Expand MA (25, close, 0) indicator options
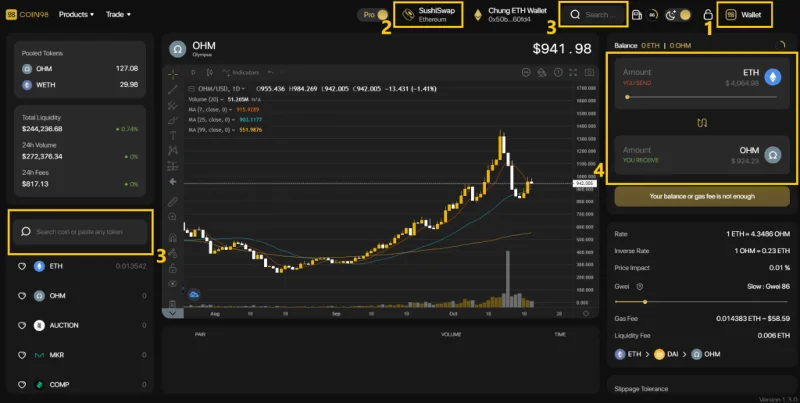Viewport: 800px width, 403px height. (x=234, y=120)
